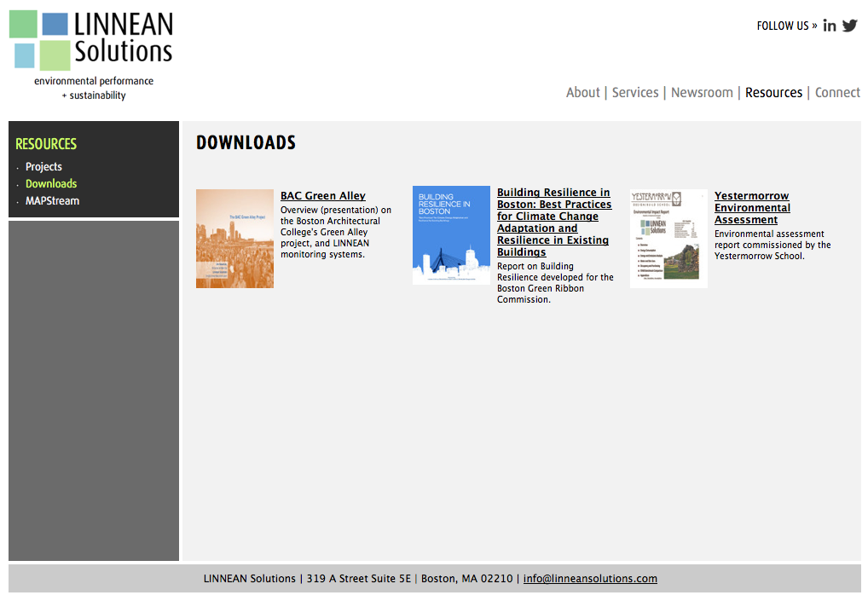868x601 pixels.
Task: Open the Connect menu item
Action: pos(837,92)
